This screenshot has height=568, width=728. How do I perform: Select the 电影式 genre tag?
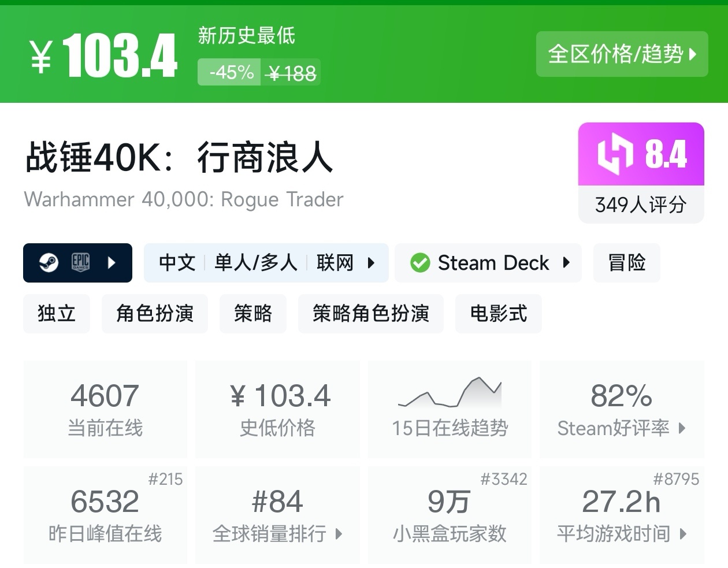click(499, 313)
